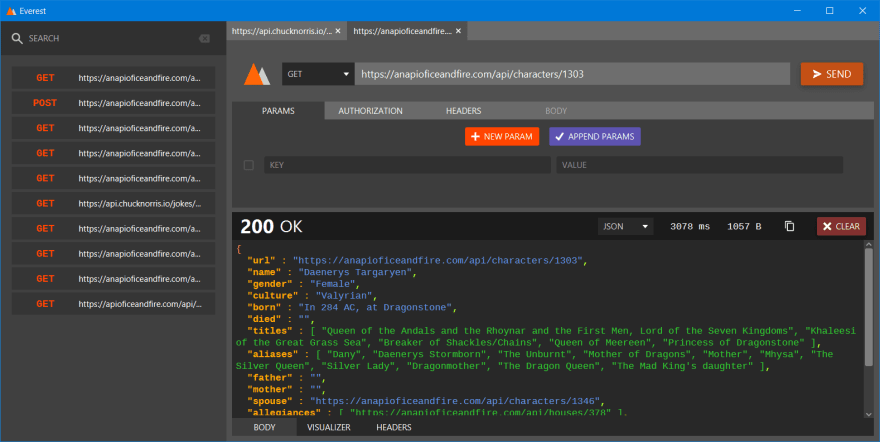Viewport: 880px width, 442px height.
Task: Click the search magnifier icon
Action: point(17,38)
